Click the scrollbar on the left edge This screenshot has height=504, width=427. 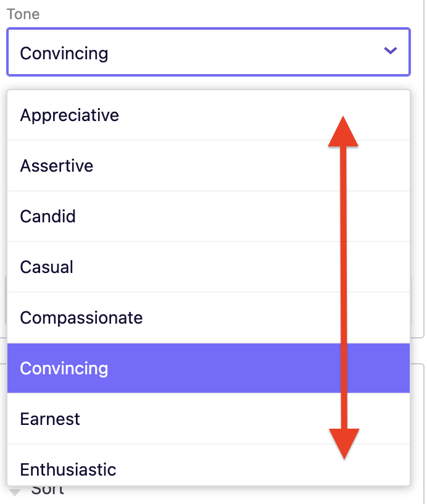4,296
